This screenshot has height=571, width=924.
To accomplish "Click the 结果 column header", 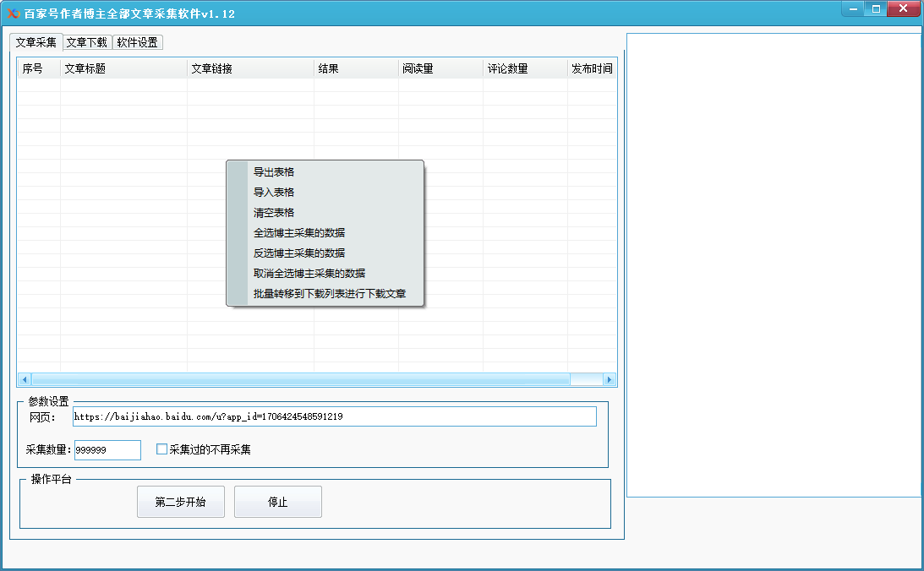I will (x=356, y=68).
